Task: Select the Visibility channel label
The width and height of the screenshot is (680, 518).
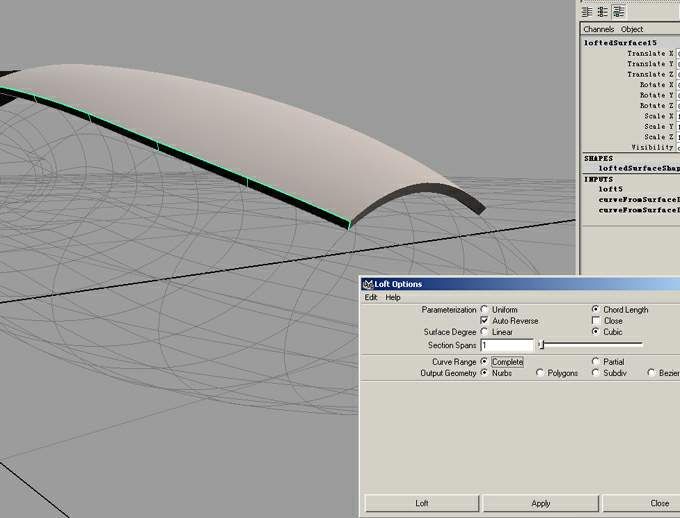Action: (x=652, y=147)
